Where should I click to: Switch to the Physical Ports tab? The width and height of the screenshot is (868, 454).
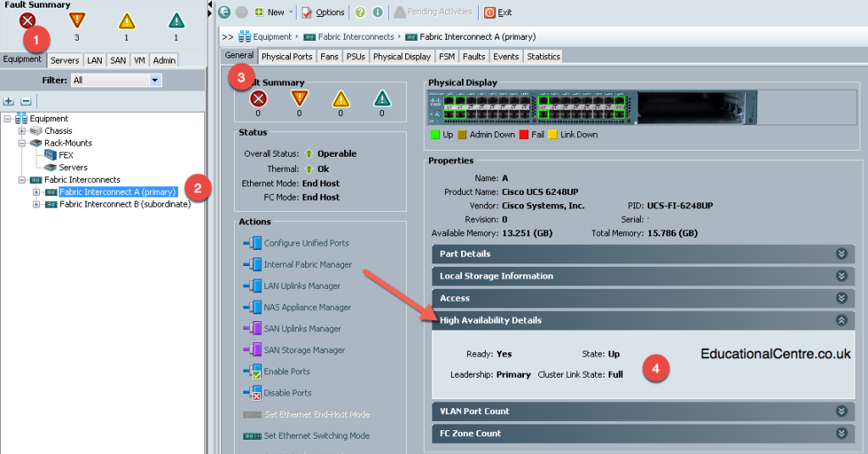click(287, 57)
